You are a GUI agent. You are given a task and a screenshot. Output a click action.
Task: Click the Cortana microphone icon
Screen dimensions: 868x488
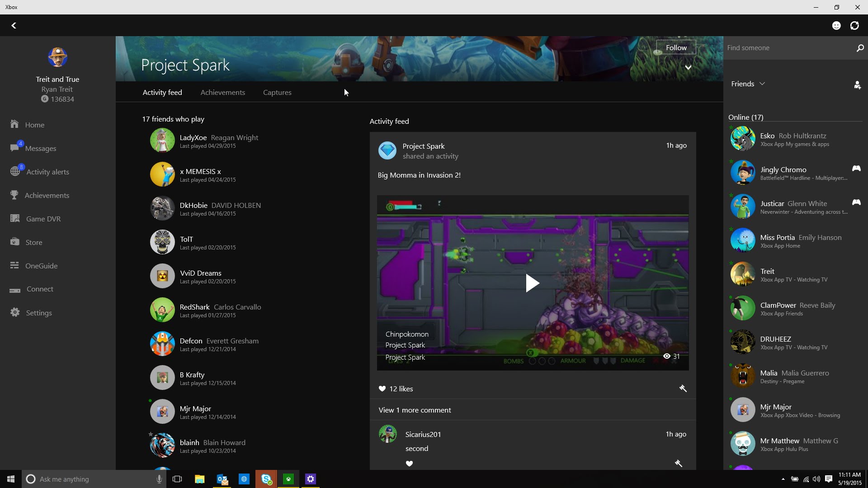point(159,479)
